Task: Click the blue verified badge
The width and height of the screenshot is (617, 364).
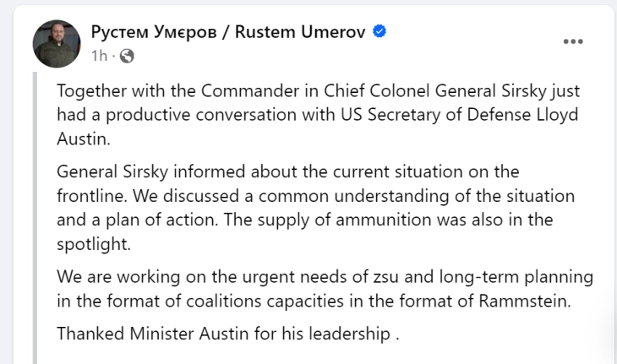Action: [x=381, y=33]
